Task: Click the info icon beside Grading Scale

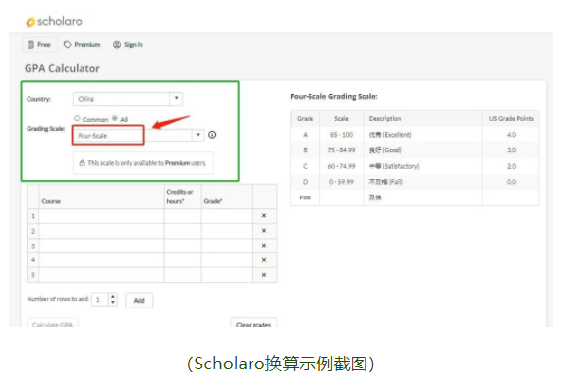Action: 212,135
